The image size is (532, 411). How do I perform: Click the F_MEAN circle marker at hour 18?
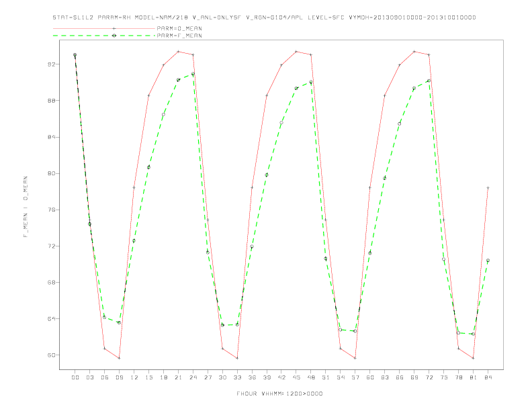pos(163,115)
